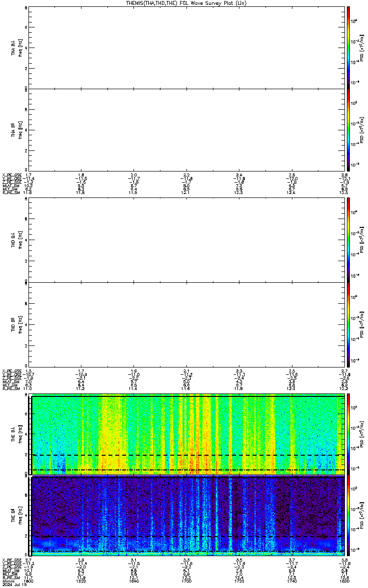The height and width of the screenshot is (588, 368).
Task: Click the 1620 time tick label
Action: click(x=81, y=581)
